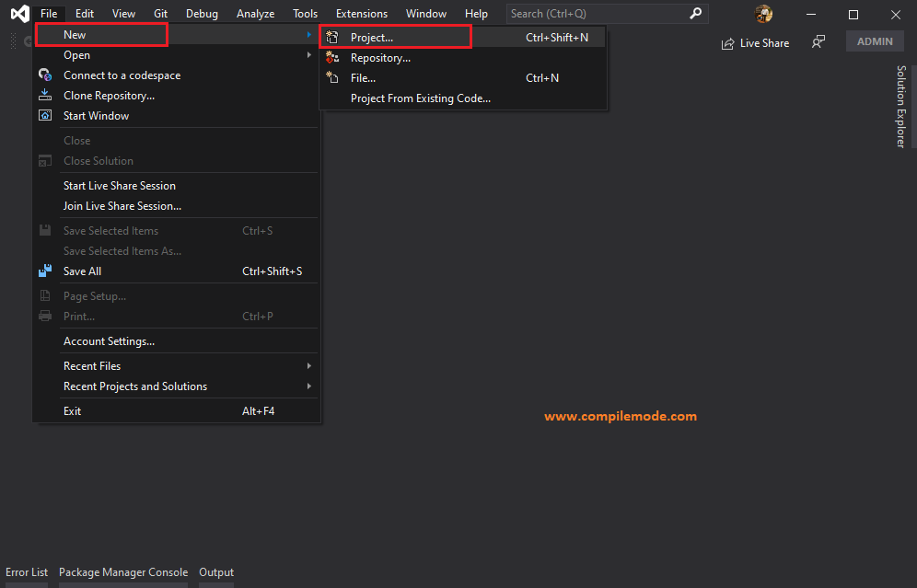The width and height of the screenshot is (917, 588).
Task: Open the Git menu
Action: tap(160, 13)
